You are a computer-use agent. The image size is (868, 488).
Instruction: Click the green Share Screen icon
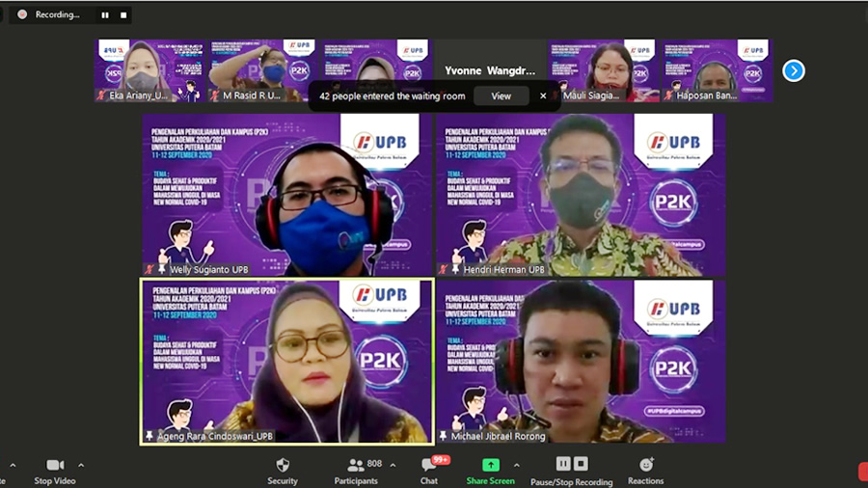click(490, 465)
